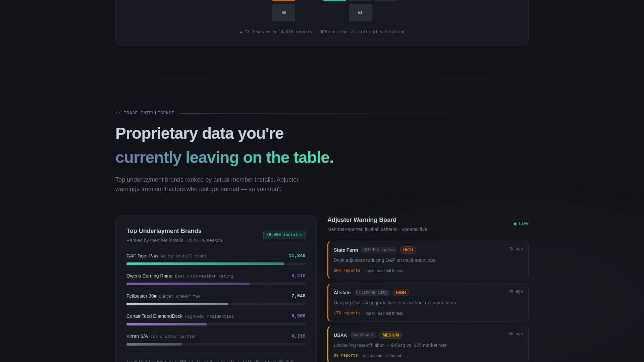Click the 'Proprietary data you're' headline

(x=200, y=133)
